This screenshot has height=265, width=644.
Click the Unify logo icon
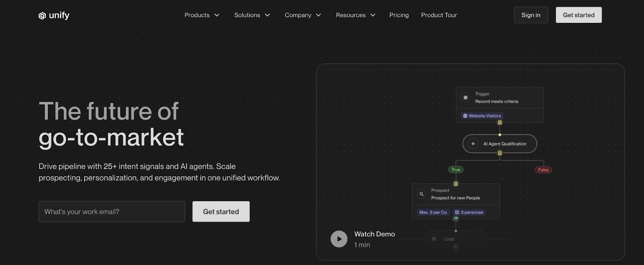(x=42, y=16)
